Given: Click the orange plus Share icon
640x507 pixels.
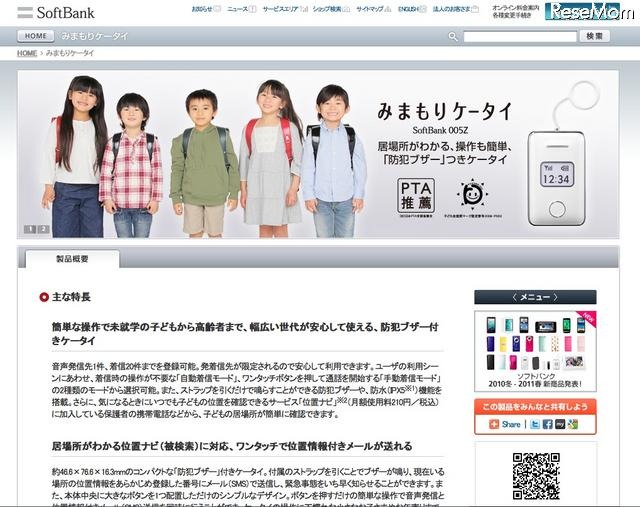Looking at the screenshot, I should coord(494,424).
